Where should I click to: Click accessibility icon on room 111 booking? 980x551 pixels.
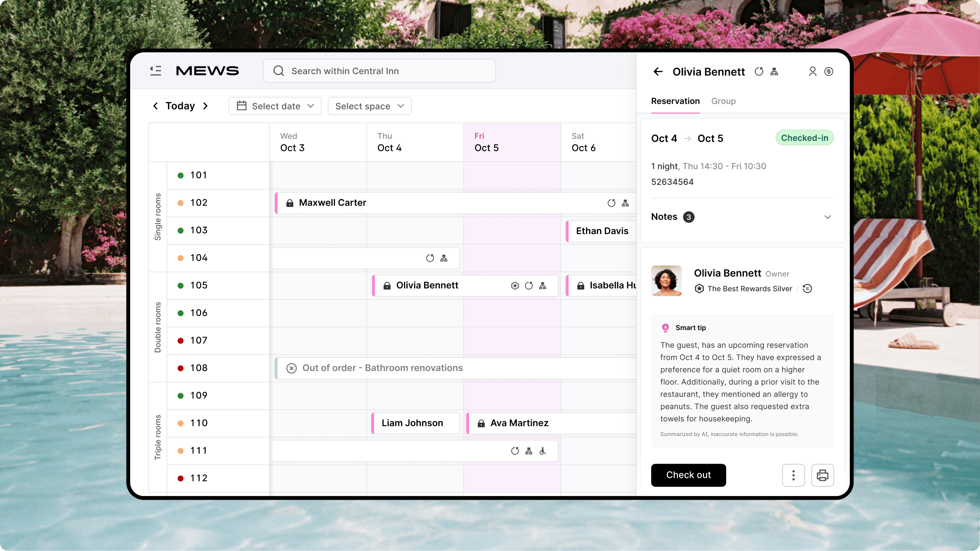coord(543,451)
